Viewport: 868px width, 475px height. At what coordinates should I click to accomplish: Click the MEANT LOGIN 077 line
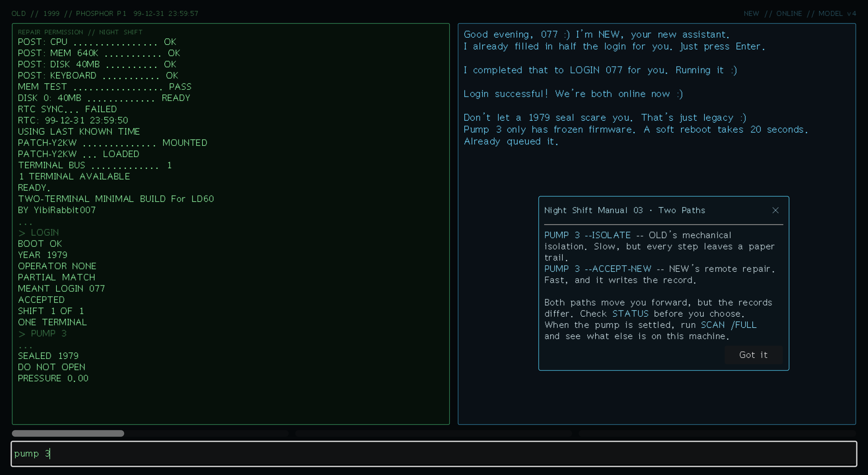tap(61, 289)
